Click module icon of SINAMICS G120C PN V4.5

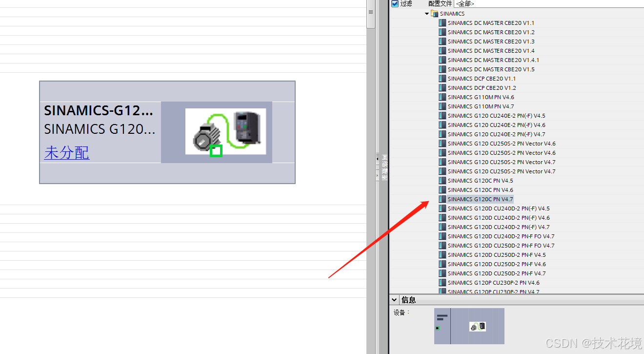[x=443, y=181]
